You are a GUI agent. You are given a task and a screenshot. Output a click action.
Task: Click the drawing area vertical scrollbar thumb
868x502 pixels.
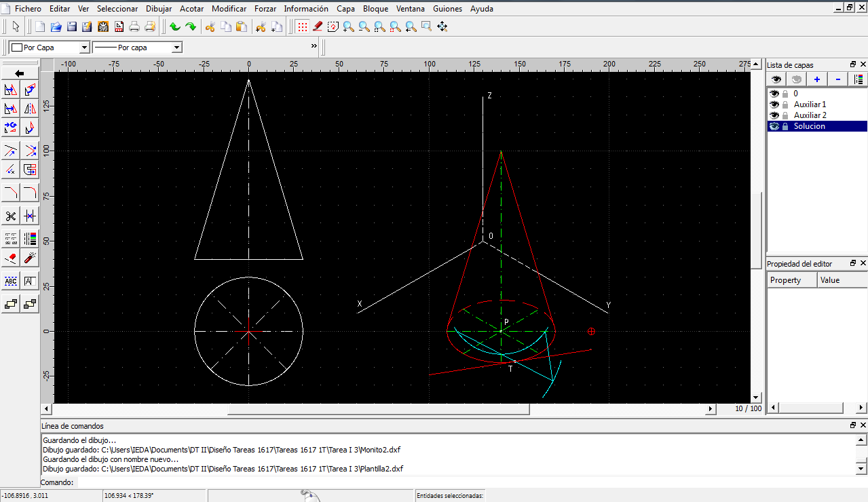[756, 231]
